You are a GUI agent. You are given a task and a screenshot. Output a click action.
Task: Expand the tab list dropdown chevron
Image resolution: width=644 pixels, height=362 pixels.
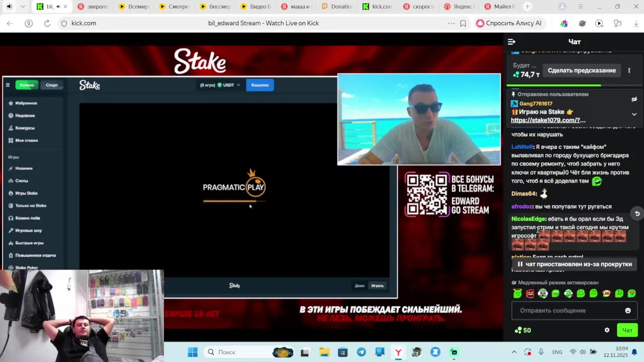click(x=23, y=7)
